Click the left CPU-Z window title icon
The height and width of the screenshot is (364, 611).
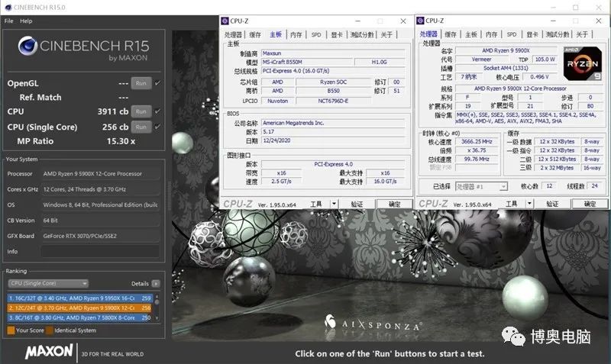(225, 21)
